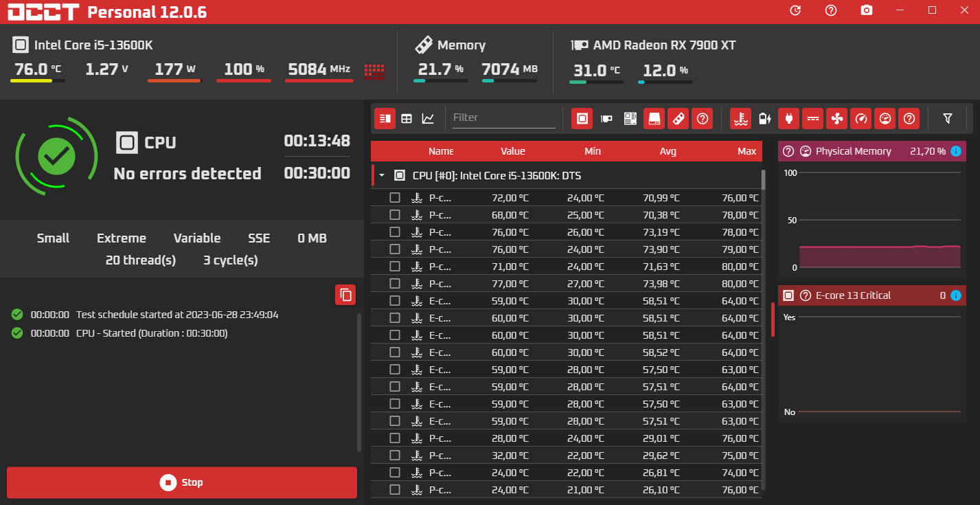This screenshot has height=505, width=980.
Task: Check the box for the 32,00 °C row
Action: click(395, 456)
